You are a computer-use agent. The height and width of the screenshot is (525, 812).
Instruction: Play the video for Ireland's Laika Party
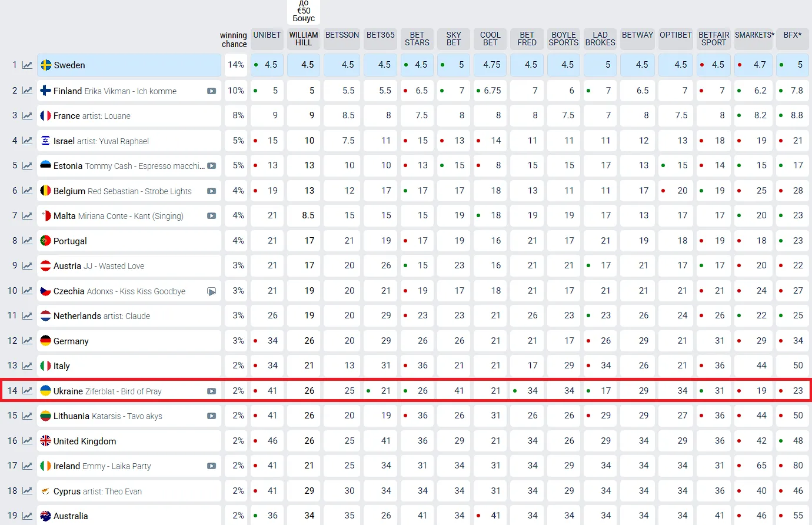coord(211,466)
